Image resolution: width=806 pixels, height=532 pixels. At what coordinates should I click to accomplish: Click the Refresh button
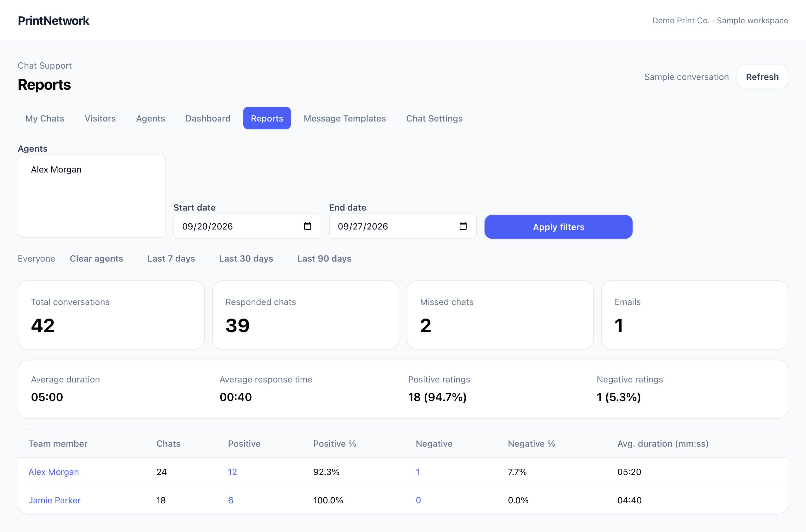(762, 77)
